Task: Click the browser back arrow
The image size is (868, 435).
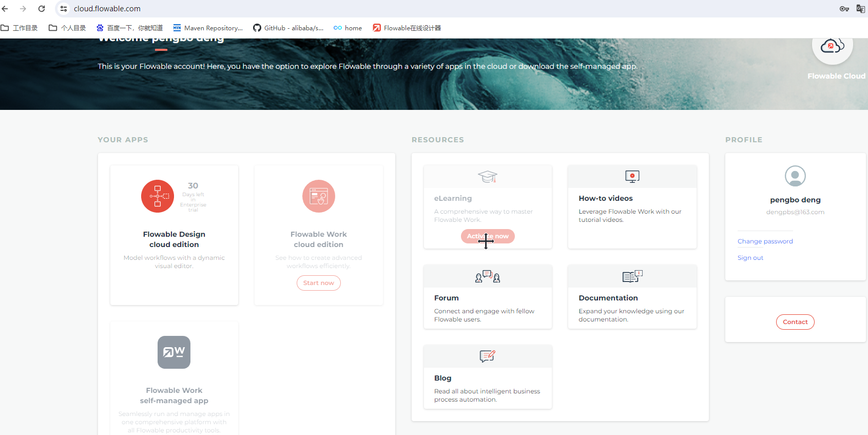Action: point(5,9)
